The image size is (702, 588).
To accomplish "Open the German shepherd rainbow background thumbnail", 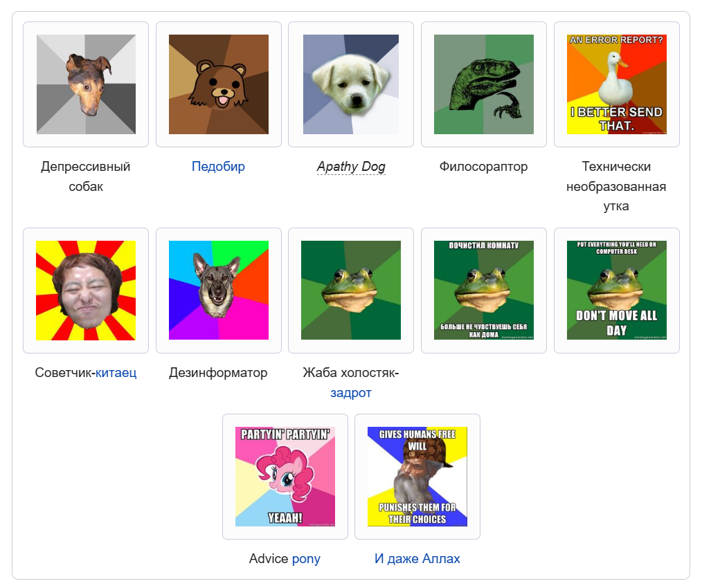I will point(219,291).
